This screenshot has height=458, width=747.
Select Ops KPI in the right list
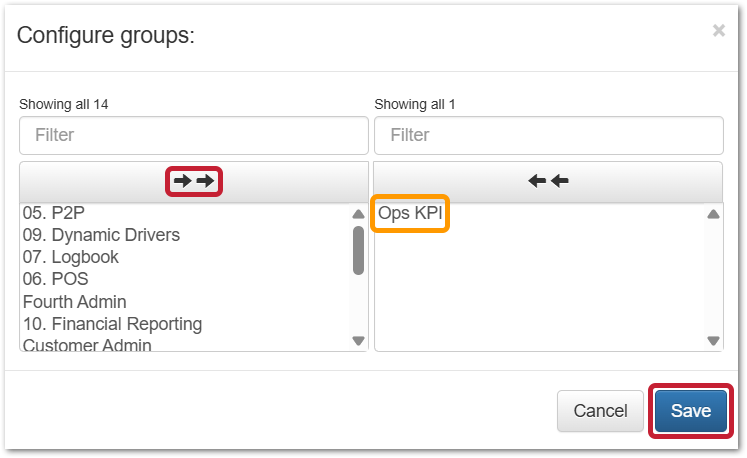coord(410,213)
